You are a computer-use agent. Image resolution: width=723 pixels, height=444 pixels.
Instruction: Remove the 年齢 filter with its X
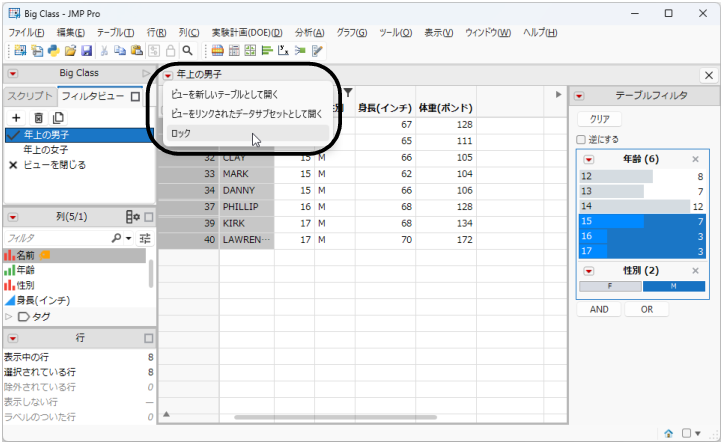(695, 160)
